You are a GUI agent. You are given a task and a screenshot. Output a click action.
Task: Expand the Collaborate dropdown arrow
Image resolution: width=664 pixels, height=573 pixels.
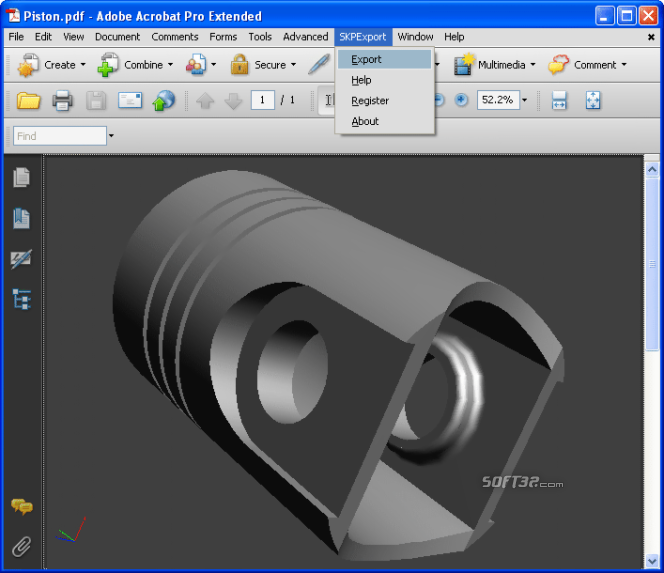tap(213, 65)
